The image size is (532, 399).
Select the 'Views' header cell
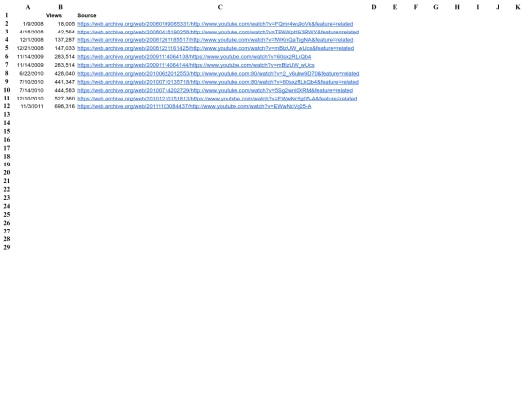point(54,15)
